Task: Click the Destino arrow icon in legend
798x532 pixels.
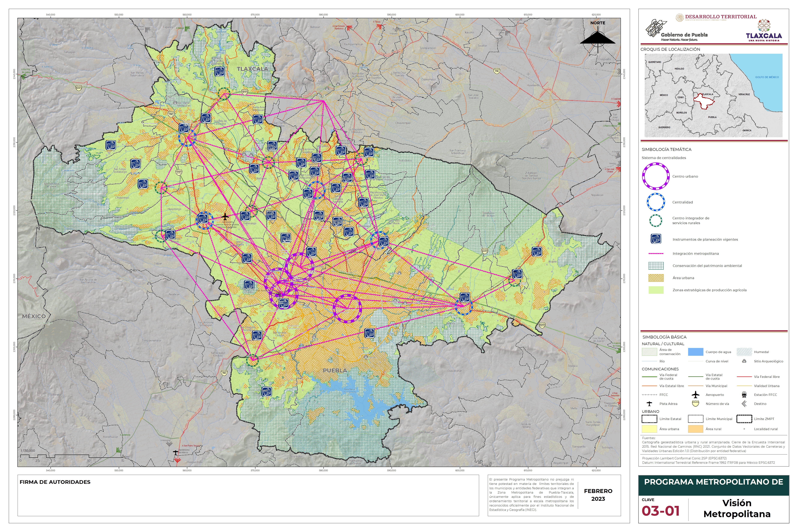Action: pyautogui.click(x=744, y=404)
